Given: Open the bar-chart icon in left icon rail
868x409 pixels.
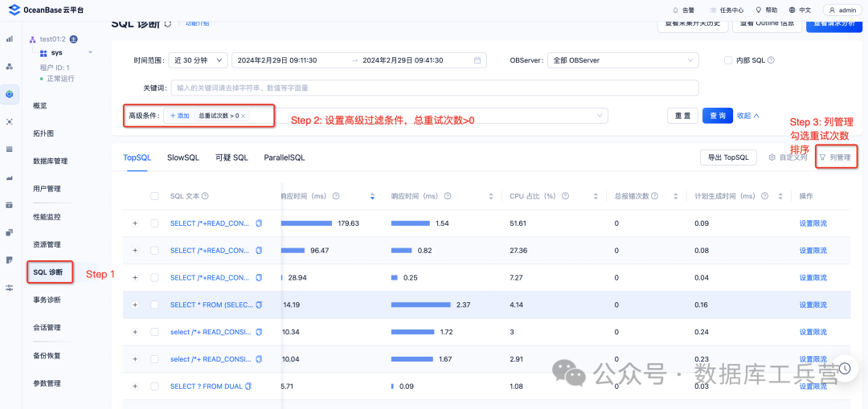Looking at the screenshot, I should click(9, 39).
